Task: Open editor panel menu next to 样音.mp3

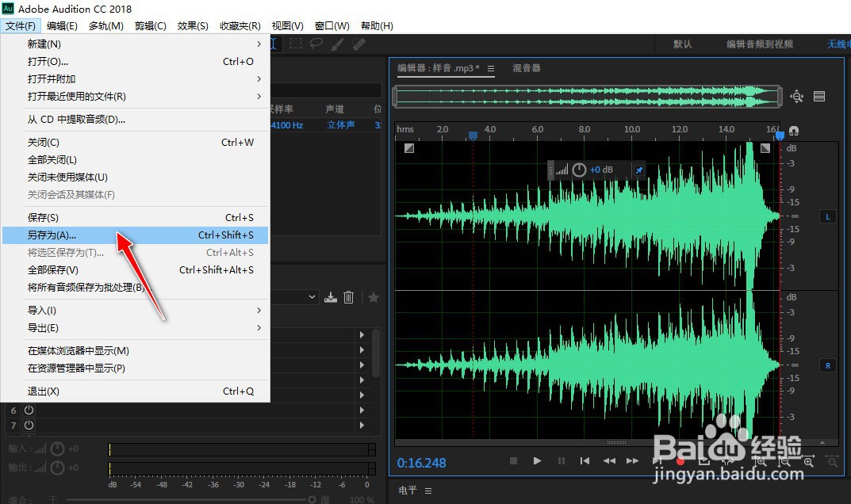Action: coord(491,68)
